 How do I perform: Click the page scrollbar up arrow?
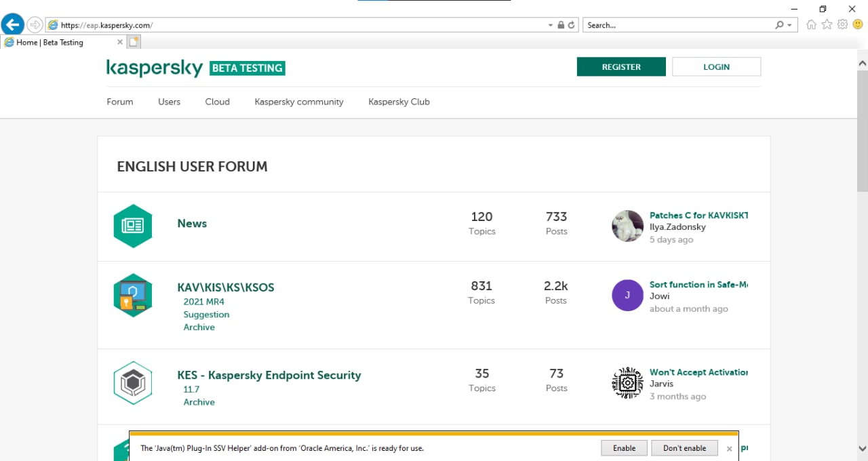pos(863,63)
